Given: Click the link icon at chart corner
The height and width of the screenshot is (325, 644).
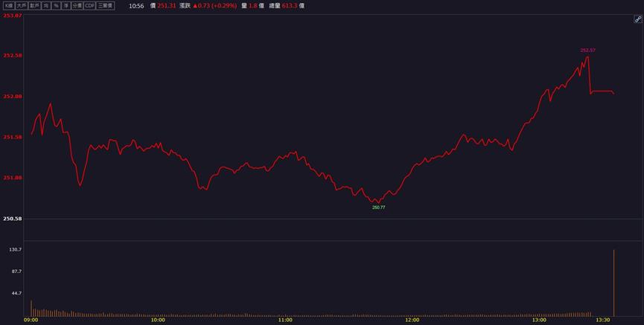Looking at the screenshot, I should [x=638, y=19].
